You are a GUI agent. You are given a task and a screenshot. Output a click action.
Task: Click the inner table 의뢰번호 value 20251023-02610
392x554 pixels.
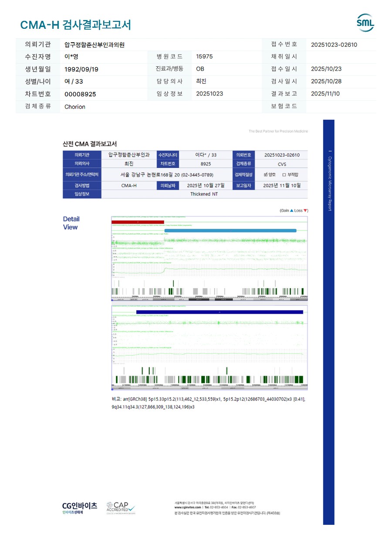click(x=282, y=155)
